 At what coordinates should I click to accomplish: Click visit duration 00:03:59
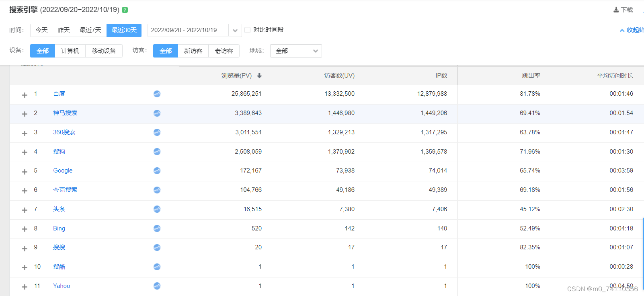pyautogui.click(x=621, y=171)
